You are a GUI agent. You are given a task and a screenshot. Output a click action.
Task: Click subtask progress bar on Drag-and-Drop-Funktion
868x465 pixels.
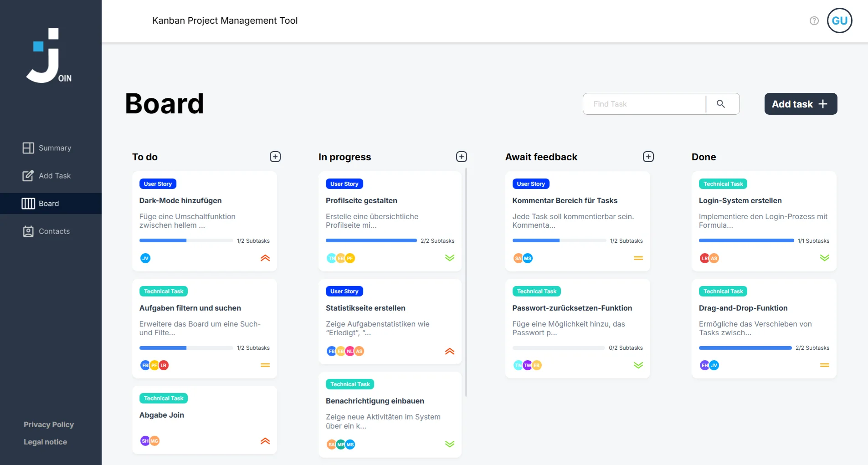745,348
